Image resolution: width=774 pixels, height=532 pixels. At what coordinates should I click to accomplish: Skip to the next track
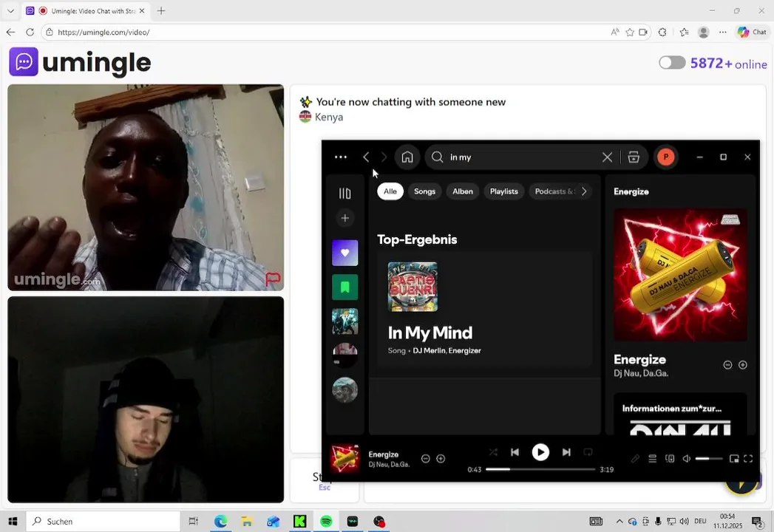tap(566, 452)
